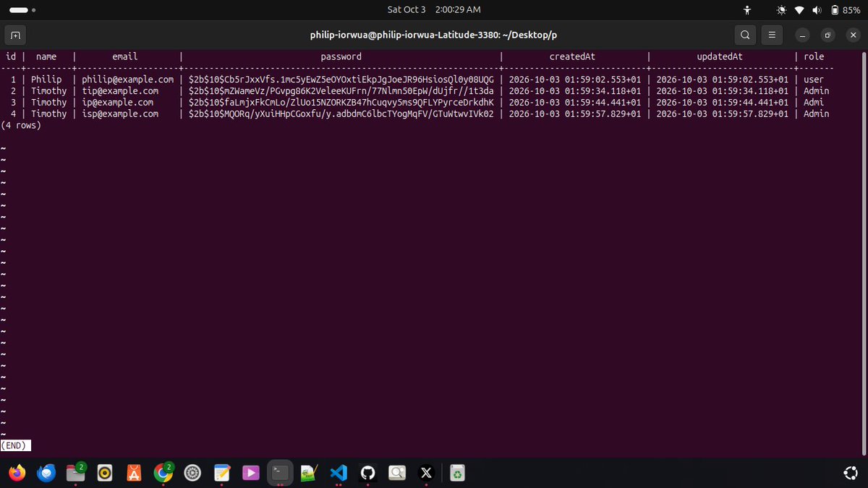Click the Activities workspace pill indicator
868x488 pixels.
pyautogui.click(x=22, y=10)
